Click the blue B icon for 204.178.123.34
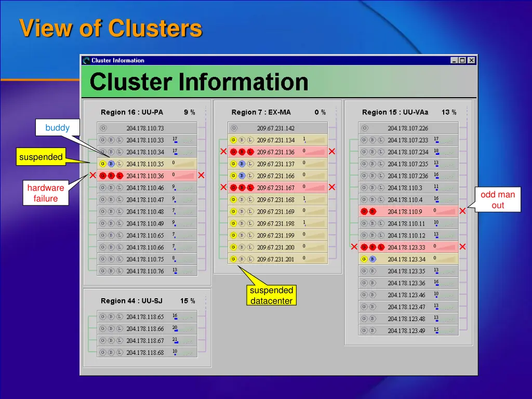Viewport: 532px width, 399px height. [x=373, y=259]
